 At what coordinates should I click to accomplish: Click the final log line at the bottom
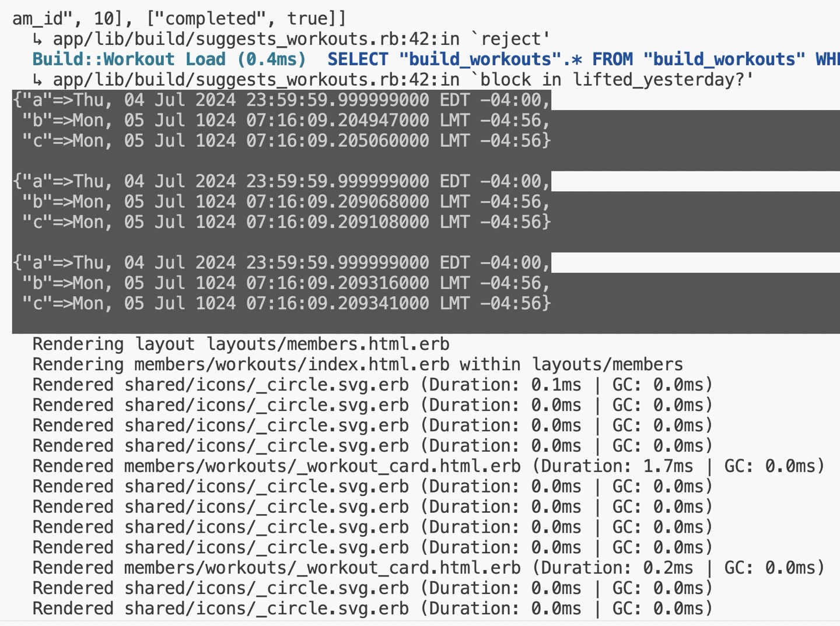coord(372,609)
